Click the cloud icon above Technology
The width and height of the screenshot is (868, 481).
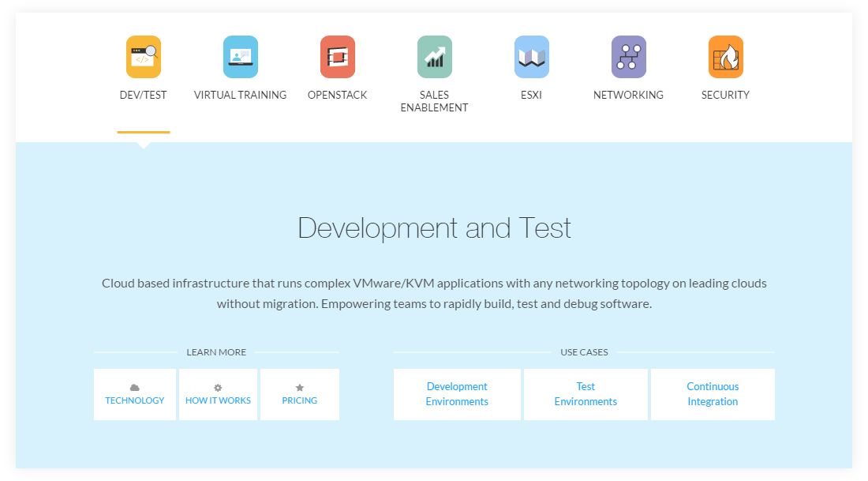tap(135, 388)
